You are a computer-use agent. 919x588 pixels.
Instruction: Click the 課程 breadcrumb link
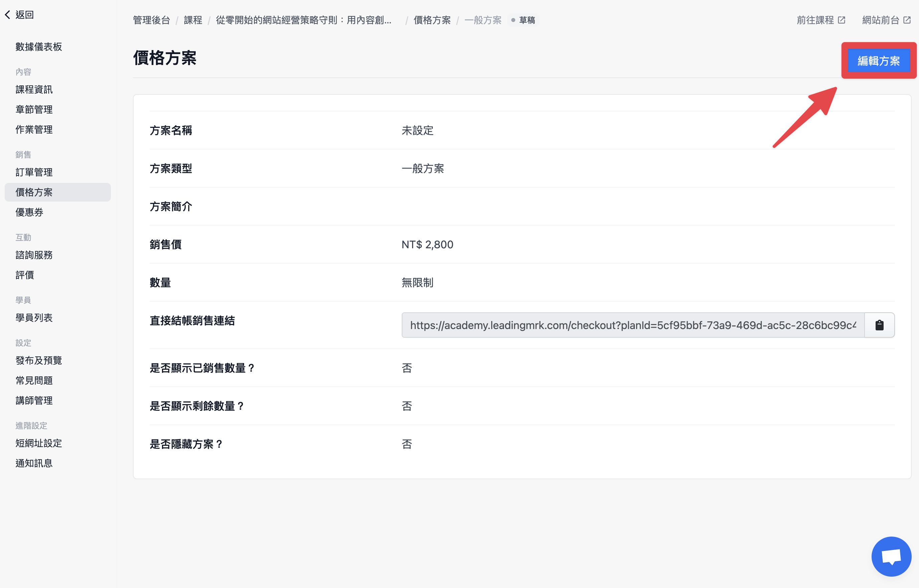[x=193, y=20]
